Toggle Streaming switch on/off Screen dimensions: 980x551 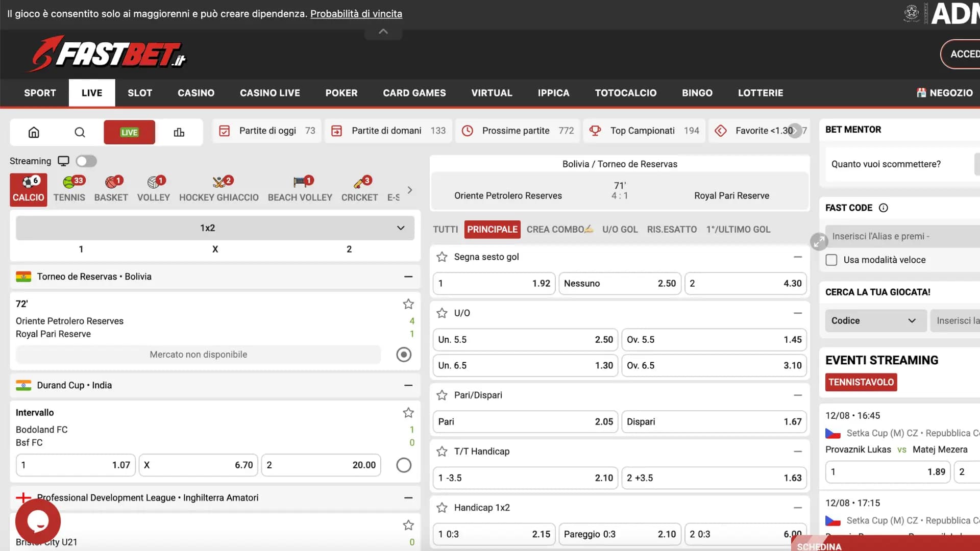(x=86, y=160)
